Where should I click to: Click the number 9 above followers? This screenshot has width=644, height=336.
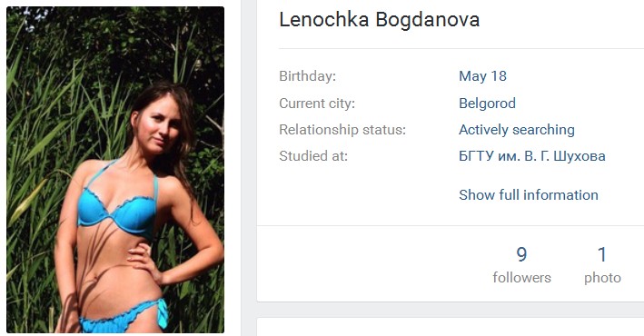pos(521,254)
